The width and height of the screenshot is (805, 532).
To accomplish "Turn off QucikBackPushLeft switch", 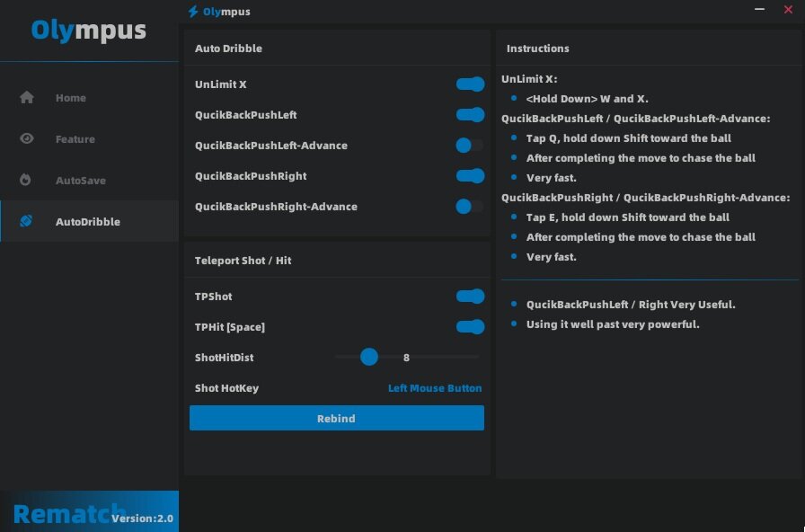I will pyautogui.click(x=470, y=115).
